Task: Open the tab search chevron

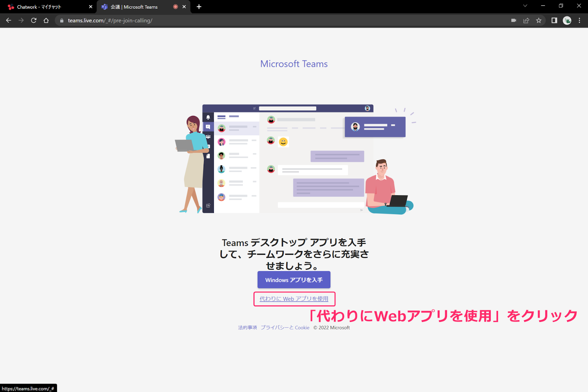Action: 525,6
